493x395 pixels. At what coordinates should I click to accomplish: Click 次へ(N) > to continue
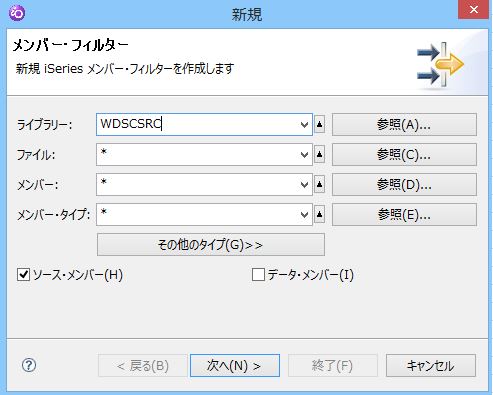point(235,366)
